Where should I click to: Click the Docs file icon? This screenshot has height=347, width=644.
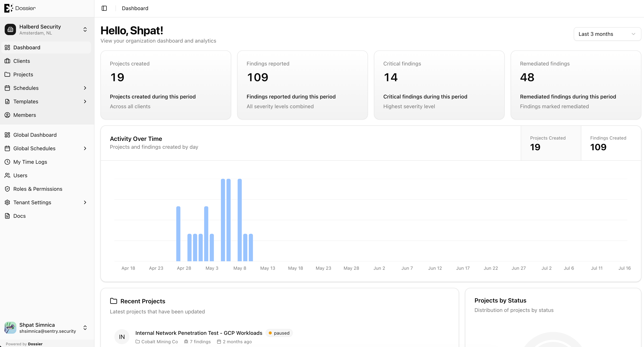point(7,216)
